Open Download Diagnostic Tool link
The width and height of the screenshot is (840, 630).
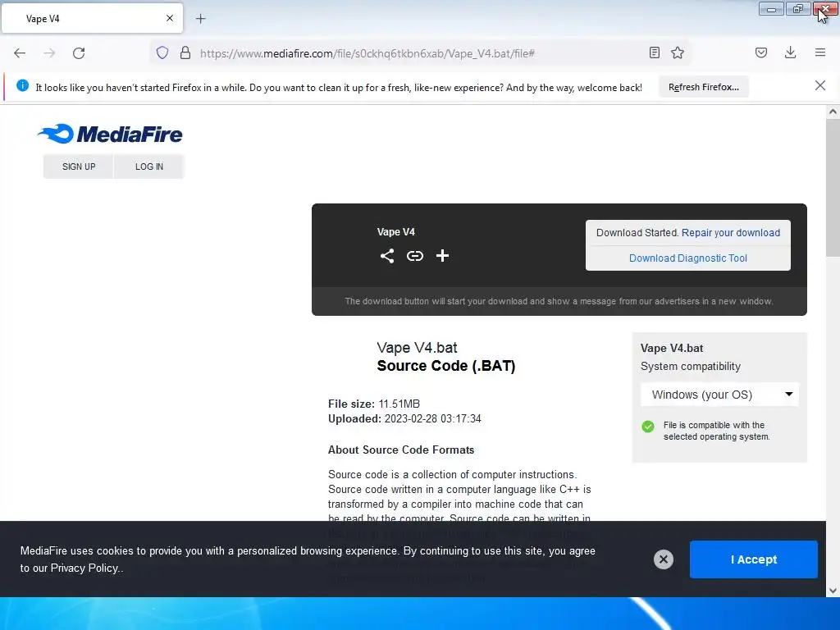pos(688,258)
